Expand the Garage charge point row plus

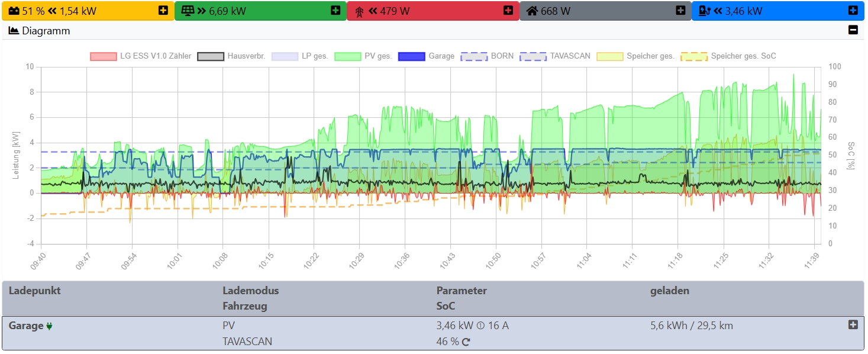coord(853,324)
